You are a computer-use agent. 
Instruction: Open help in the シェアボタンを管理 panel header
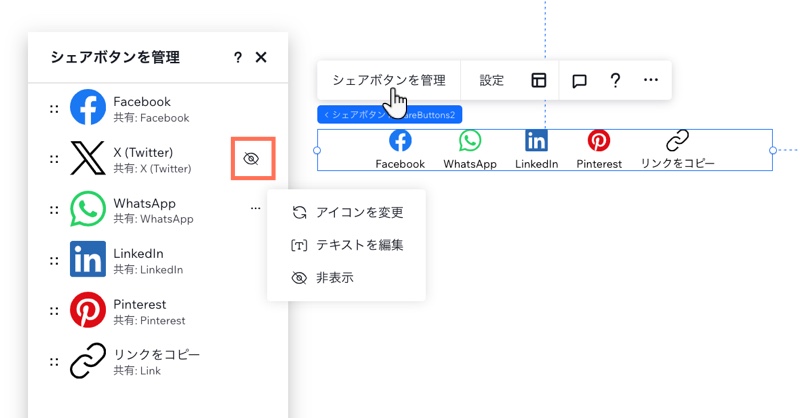pyautogui.click(x=238, y=57)
